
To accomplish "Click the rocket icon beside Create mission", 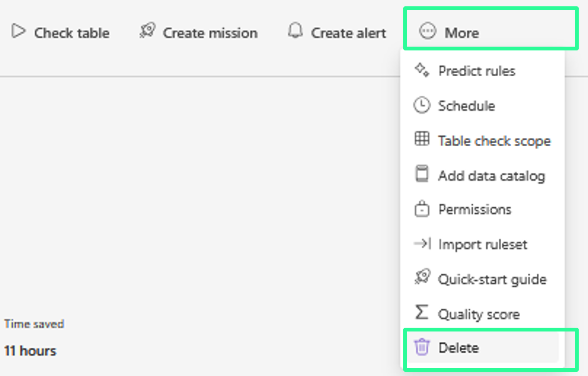I will [x=147, y=31].
